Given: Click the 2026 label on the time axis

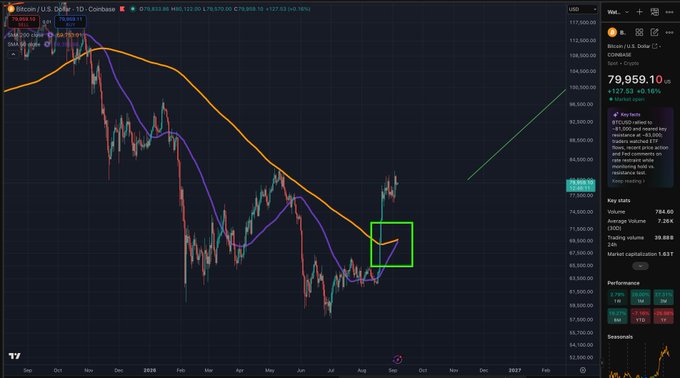Looking at the screenshot, I should [x=150, y=370].
